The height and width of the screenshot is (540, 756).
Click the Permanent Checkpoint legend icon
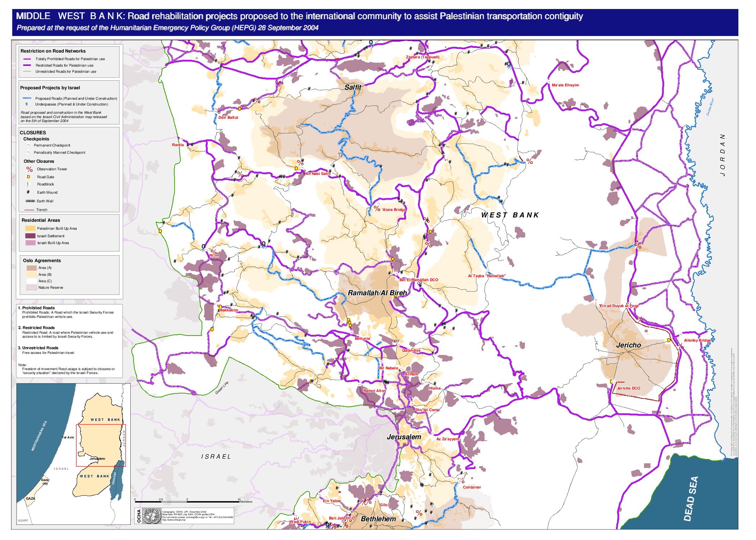tap(28, 145)
